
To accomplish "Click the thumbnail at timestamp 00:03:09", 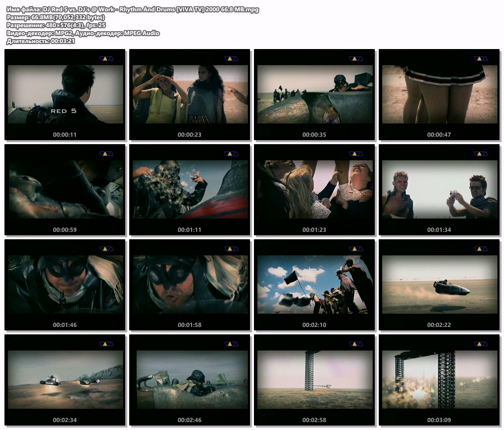I will tap(439, 380).
